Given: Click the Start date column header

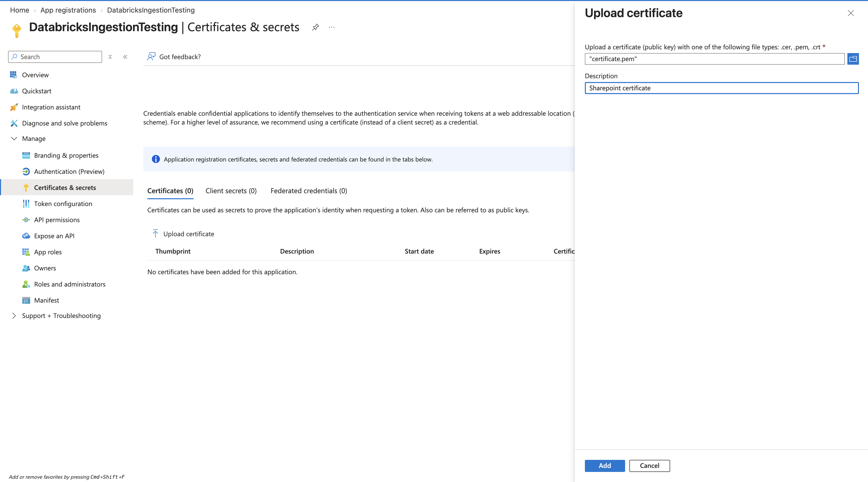Looking at the screenshot, I should (x=419, y=252).
